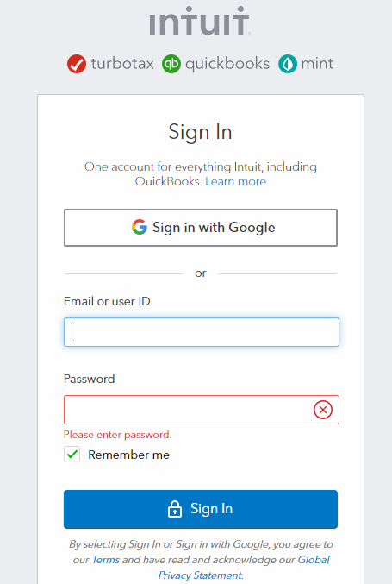Click the quickbooks brand text
This screenshot has width=392, height=584.
[227, 64]
